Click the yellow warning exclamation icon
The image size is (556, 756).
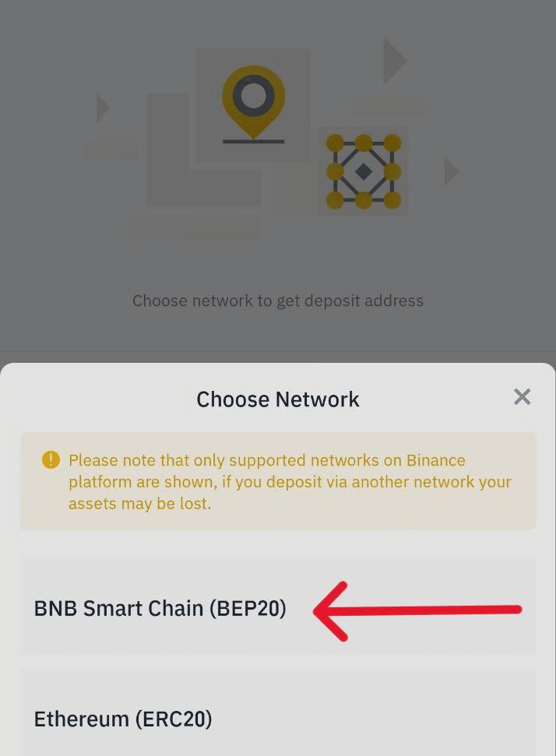51,460
